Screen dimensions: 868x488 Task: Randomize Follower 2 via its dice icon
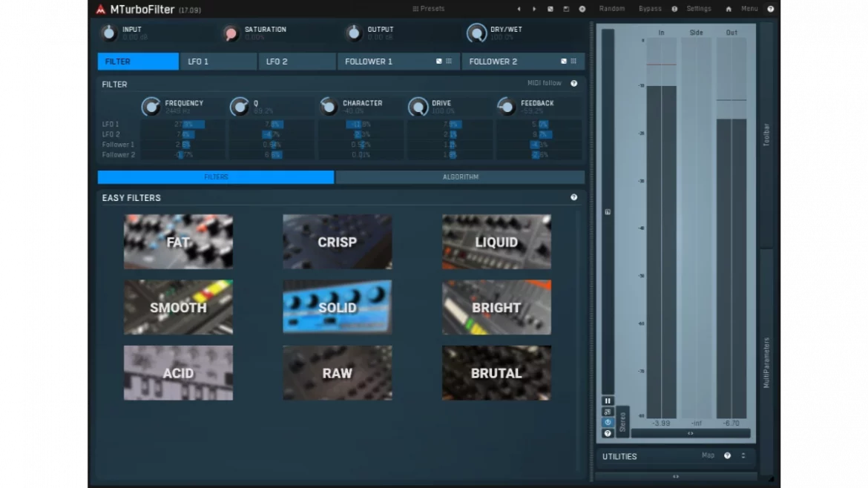pyautogui.click(x=564, y=62)
